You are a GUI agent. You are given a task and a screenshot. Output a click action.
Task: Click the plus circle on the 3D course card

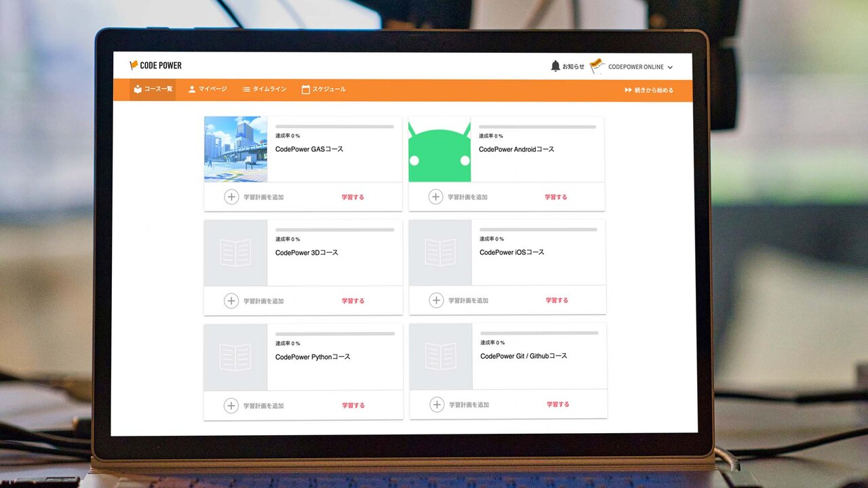pos(231,301)
